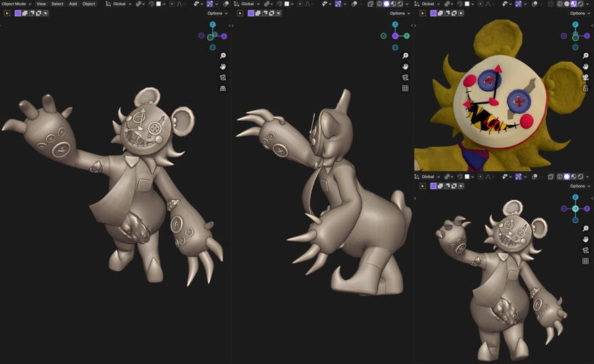Toggle camera view in the left viewport

pos(222,78)
